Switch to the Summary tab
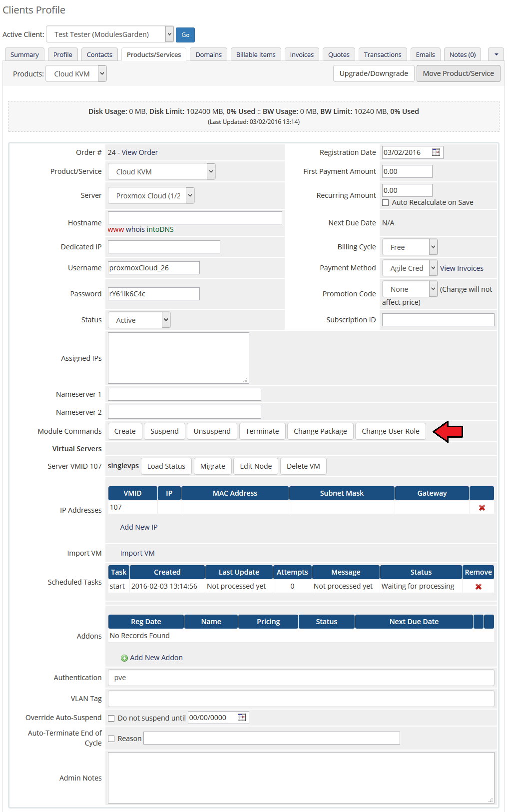The height and width of the screenshot is (812, 508). click(24, 54)
